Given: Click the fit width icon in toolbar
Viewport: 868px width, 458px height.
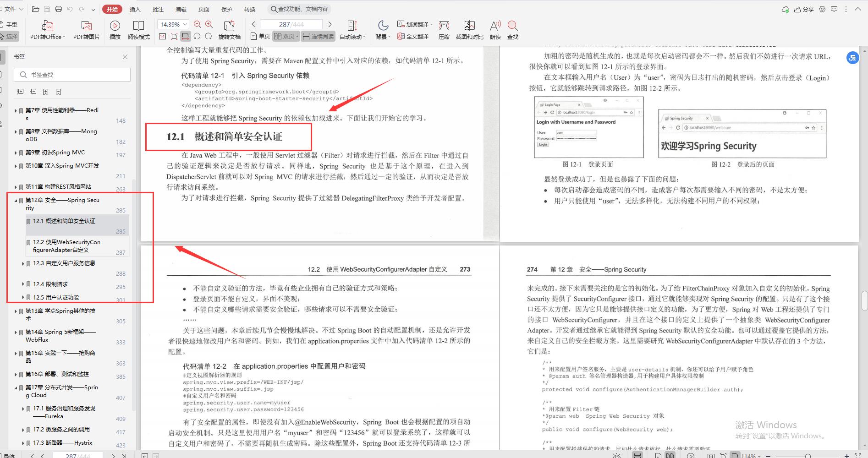Looking at the screenshot, I should coord(185,36).
